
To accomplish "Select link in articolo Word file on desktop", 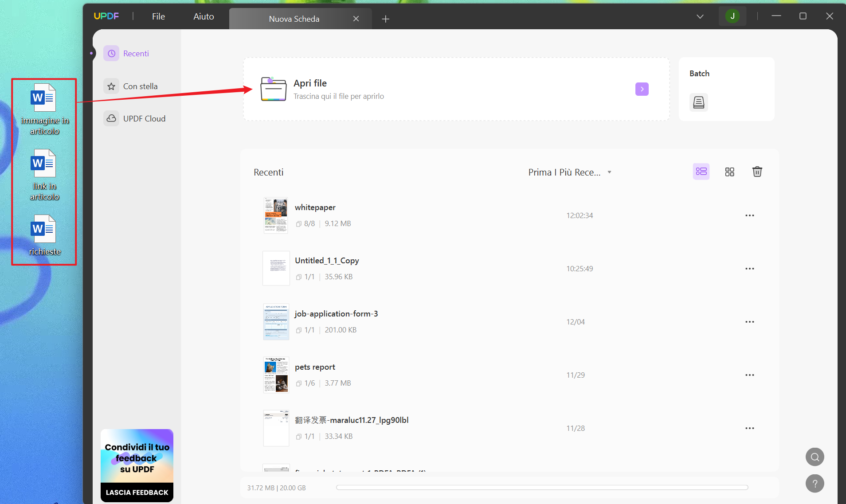I will 44,175.
